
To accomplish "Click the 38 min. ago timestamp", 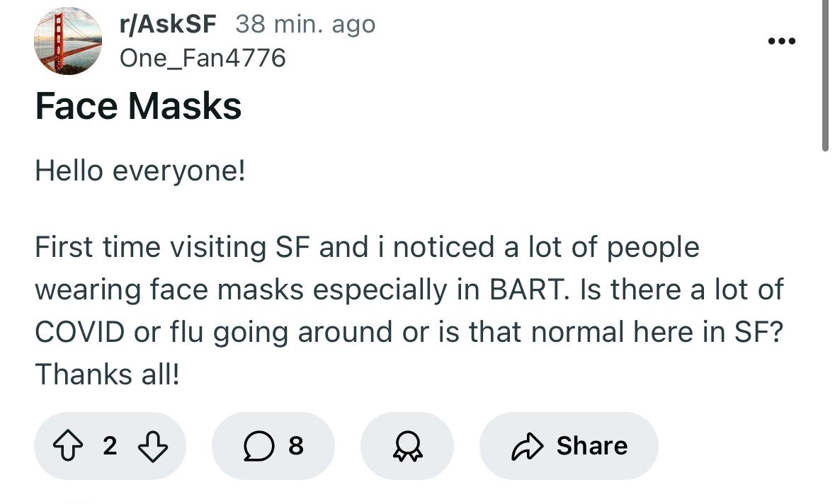I will [305, 25].
